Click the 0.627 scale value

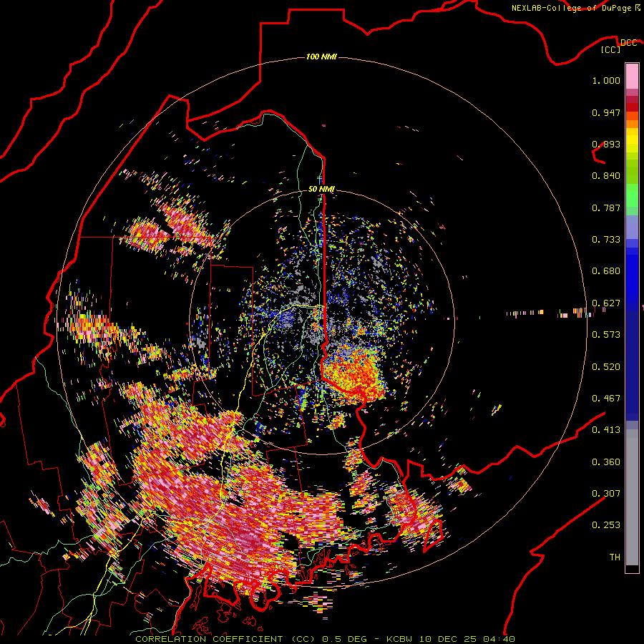(x=606, y=303)
